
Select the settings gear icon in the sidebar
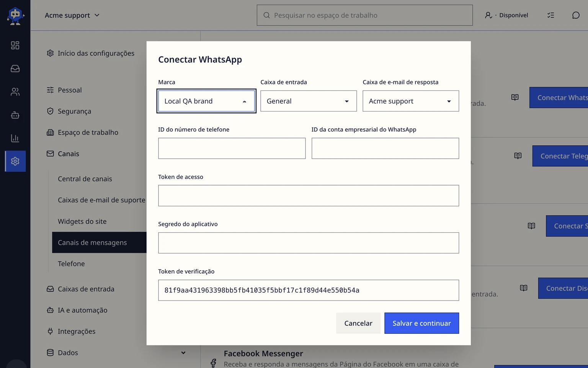(15, 161)
